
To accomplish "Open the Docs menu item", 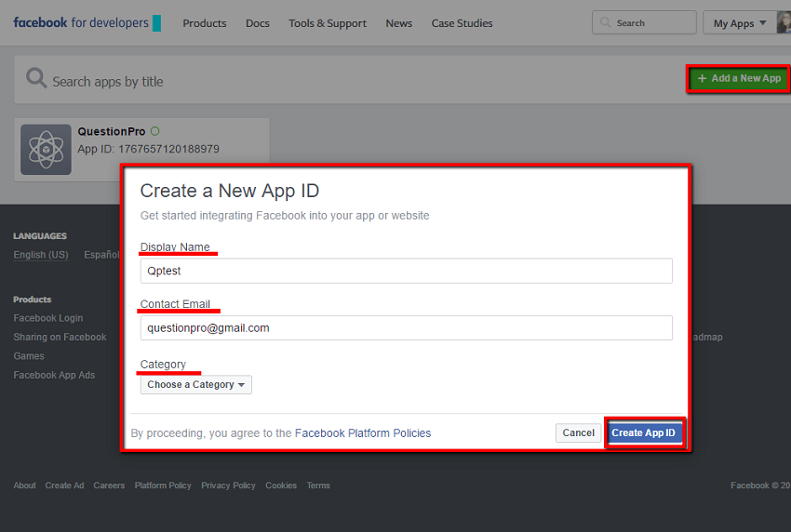I will point(258,23).
